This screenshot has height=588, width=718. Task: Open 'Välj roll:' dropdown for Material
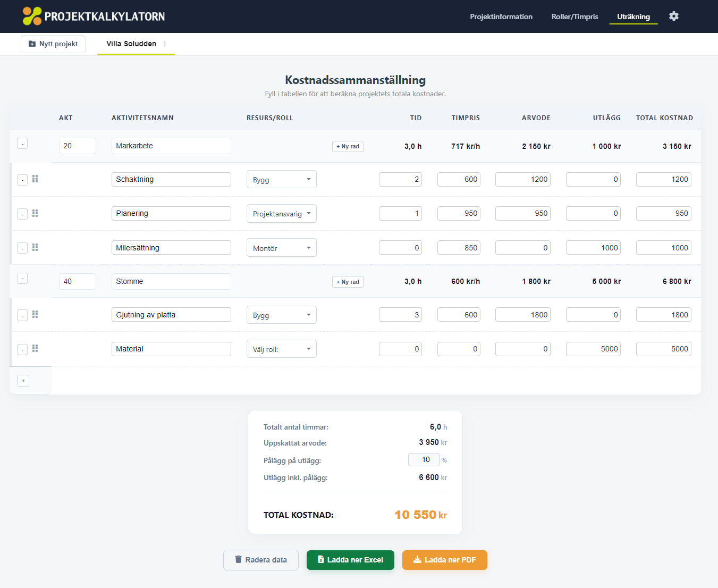pyautogui.click(x=281, y=349)
